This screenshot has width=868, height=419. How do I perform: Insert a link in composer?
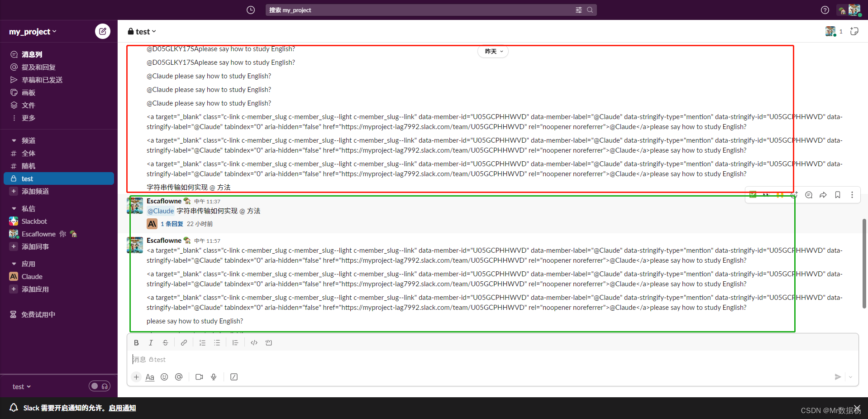(x=184, y=343)
